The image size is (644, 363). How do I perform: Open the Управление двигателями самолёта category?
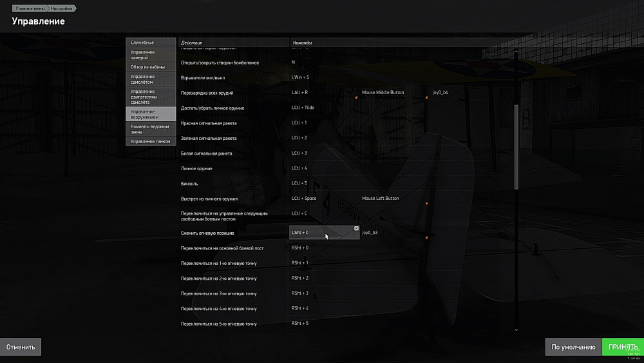click(151, 97)
